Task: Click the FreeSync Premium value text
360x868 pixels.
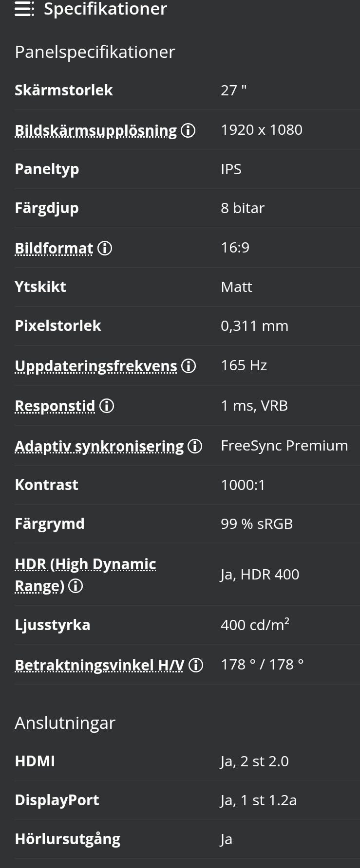Action: click(x=284, y=446)
